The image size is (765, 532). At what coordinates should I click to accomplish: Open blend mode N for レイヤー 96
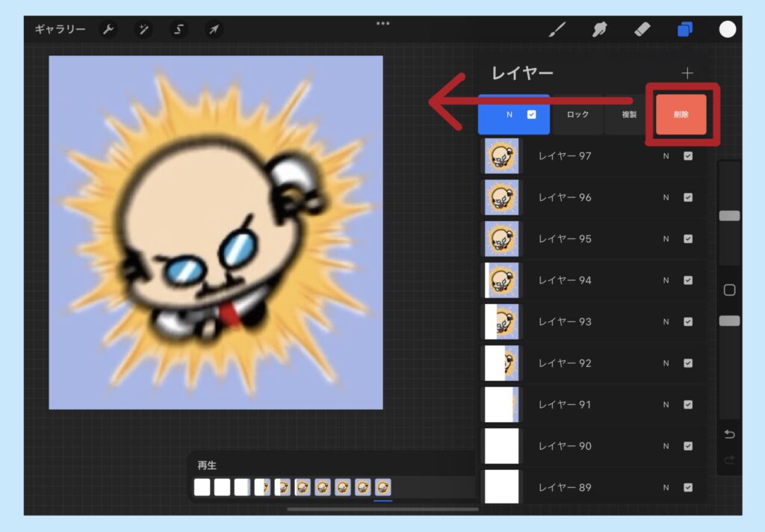(666, 198)
